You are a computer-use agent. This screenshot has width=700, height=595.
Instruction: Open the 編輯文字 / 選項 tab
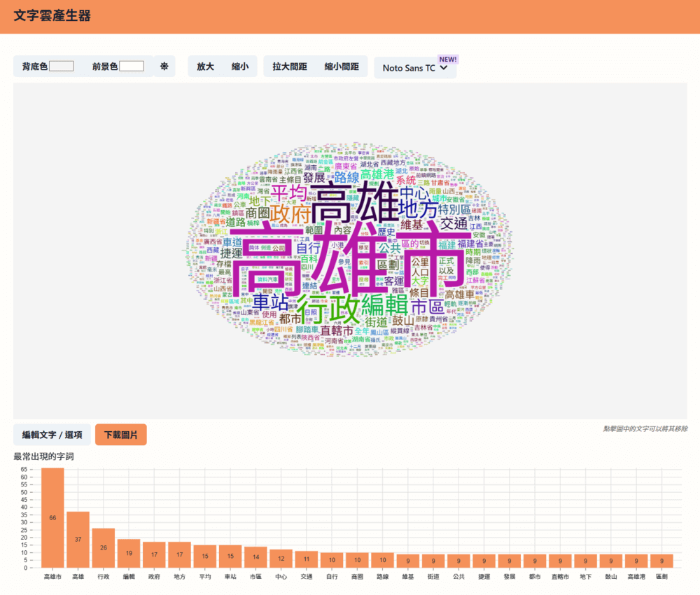(52, 435)
